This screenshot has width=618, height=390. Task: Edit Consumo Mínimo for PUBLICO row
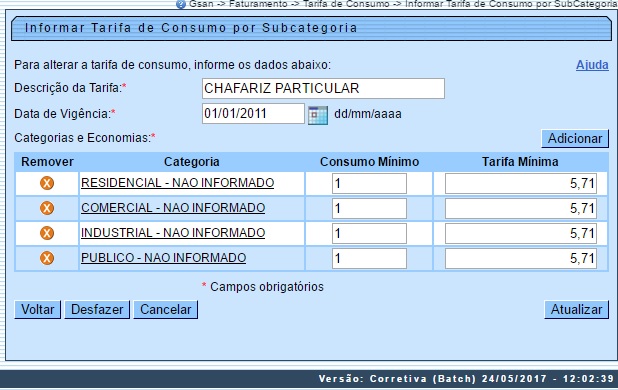369,258
